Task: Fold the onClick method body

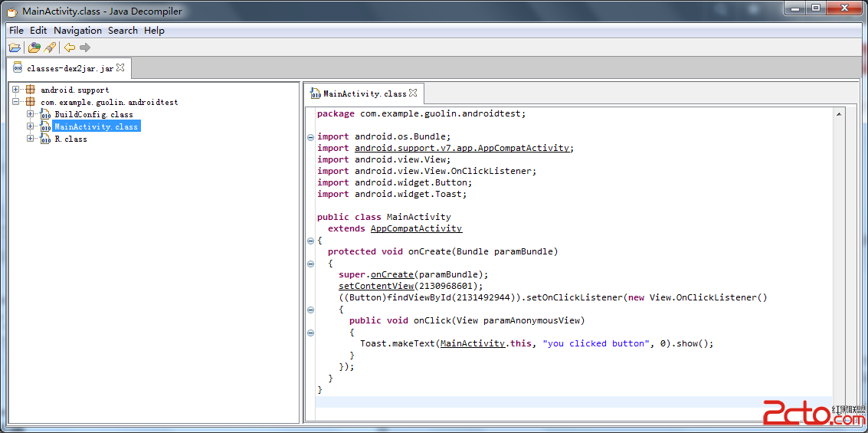Action: click(310, 333)
